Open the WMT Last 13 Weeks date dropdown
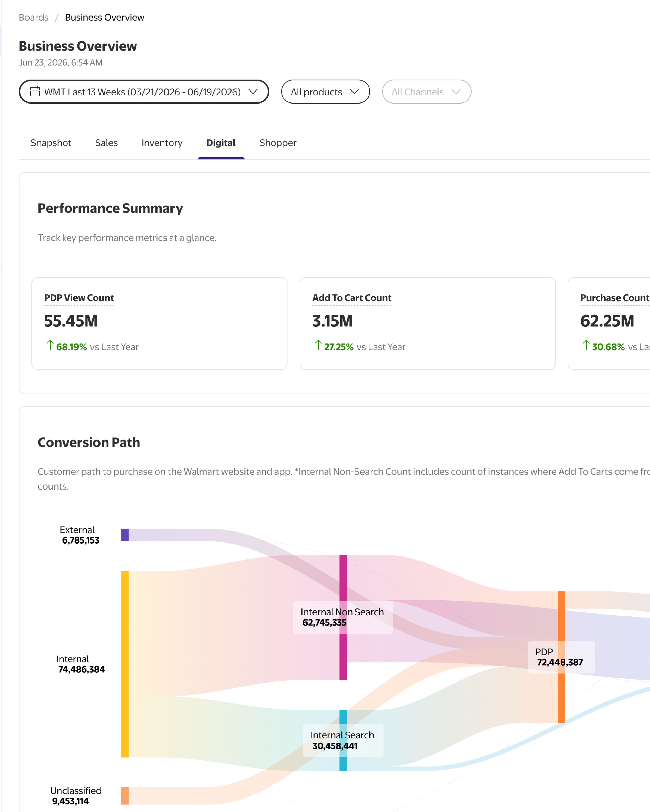650x812 pixels. click(144, 91)
